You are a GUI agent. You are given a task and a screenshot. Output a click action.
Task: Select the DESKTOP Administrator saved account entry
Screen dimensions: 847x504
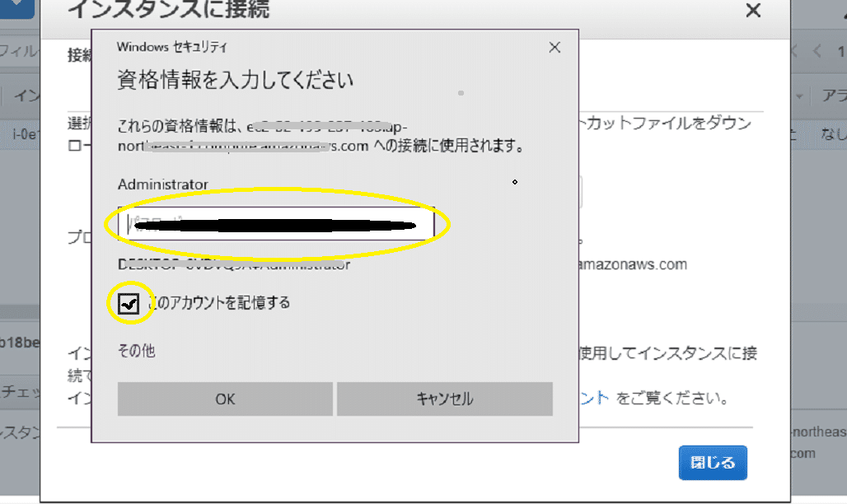click(x=233, y=264)
